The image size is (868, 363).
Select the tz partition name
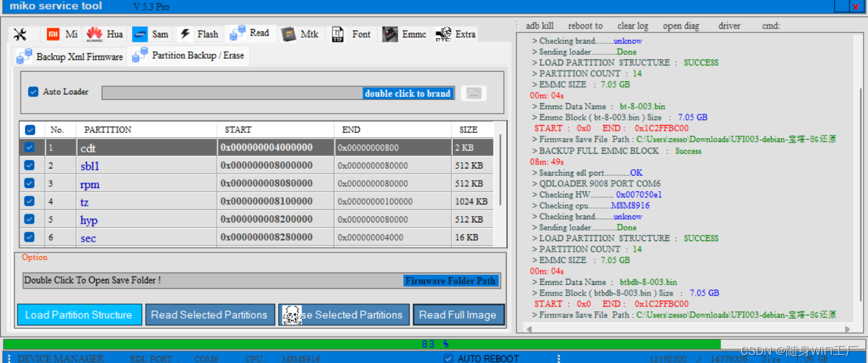point(84,202)
